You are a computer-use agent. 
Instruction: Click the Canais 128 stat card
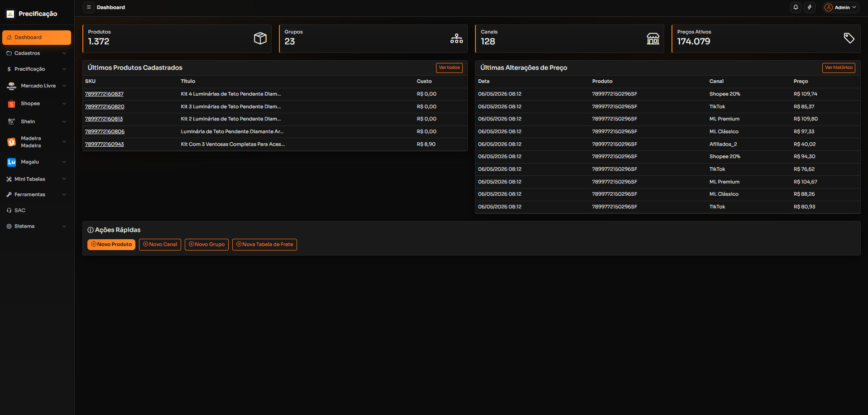[x=570, y=39]
